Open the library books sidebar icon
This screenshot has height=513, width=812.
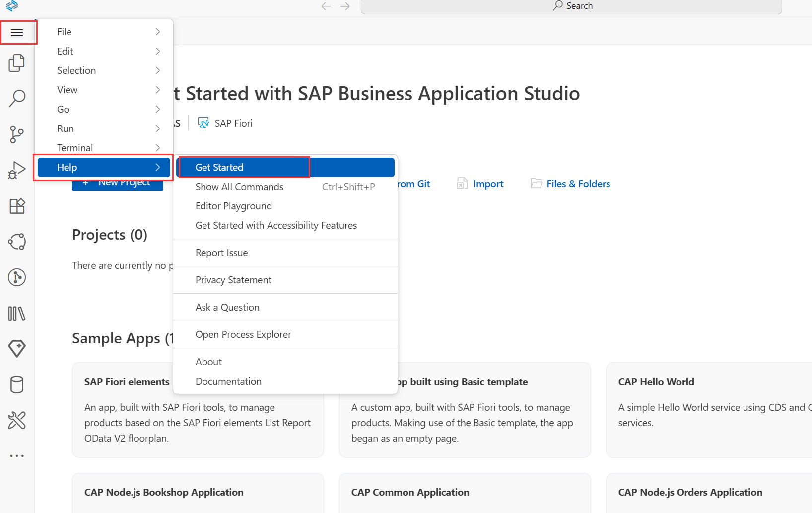(x=17, y=313)
